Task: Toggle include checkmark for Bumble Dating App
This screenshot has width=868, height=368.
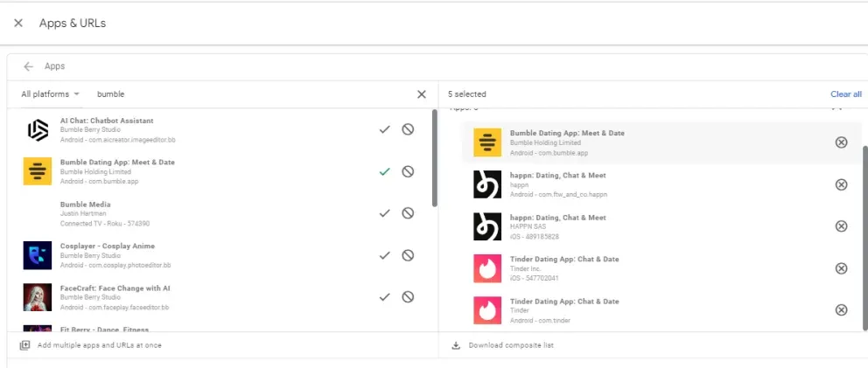Action: pyautogui.click(x=385, y=171)
